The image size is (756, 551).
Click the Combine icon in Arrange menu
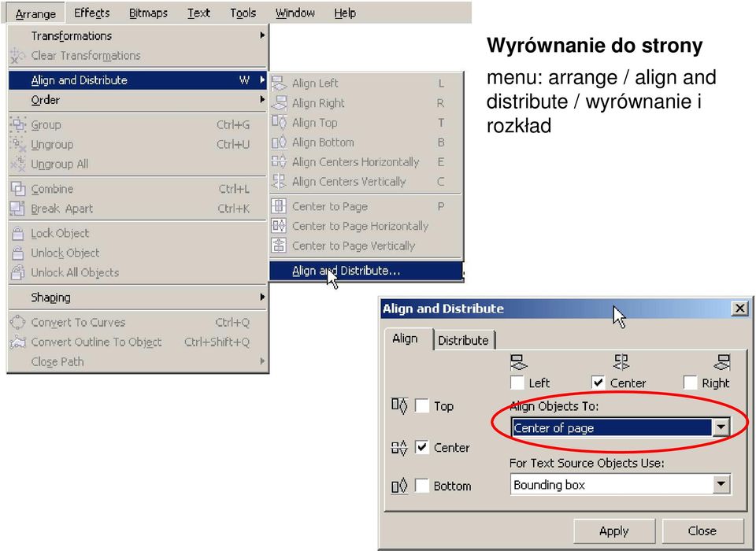18,188
